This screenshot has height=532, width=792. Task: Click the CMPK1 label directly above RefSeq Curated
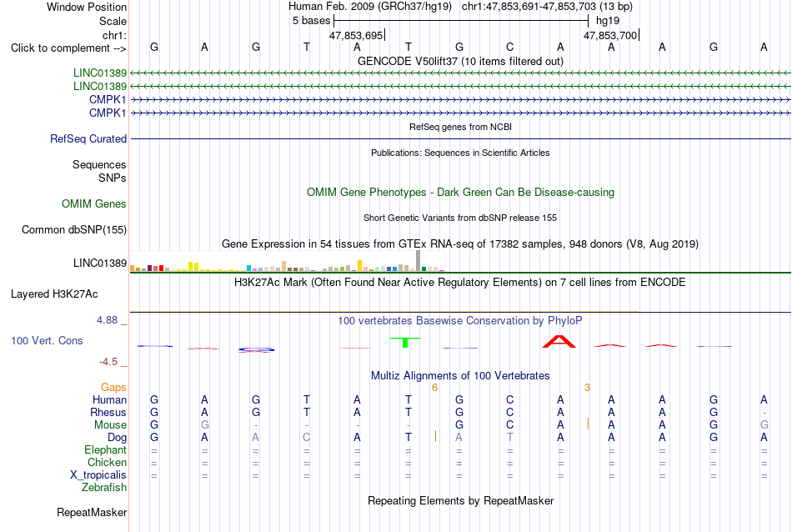pyautogui.click(x=108, y=113)
